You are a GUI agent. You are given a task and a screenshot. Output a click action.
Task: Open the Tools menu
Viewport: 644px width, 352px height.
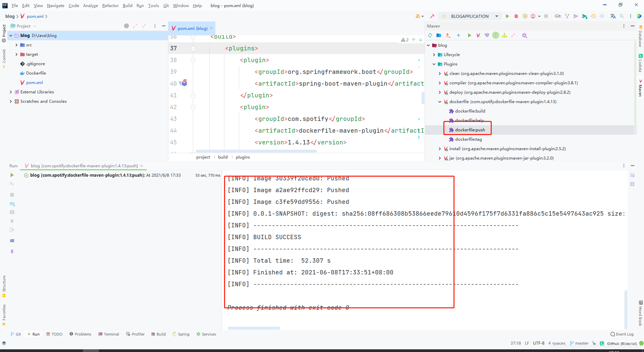click(x=153, y=5)
